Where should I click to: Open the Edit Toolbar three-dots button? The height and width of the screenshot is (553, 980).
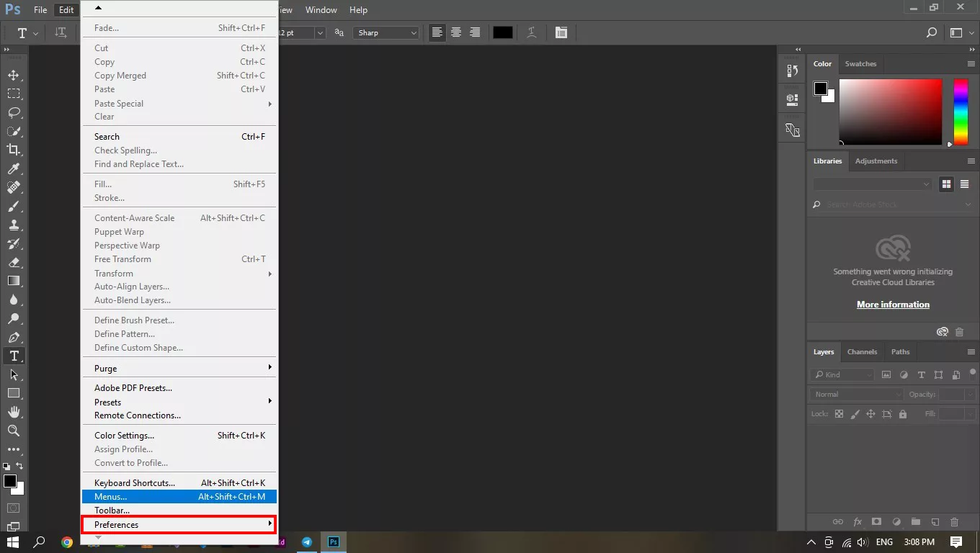pyautogui.click(x=14, y=449)
